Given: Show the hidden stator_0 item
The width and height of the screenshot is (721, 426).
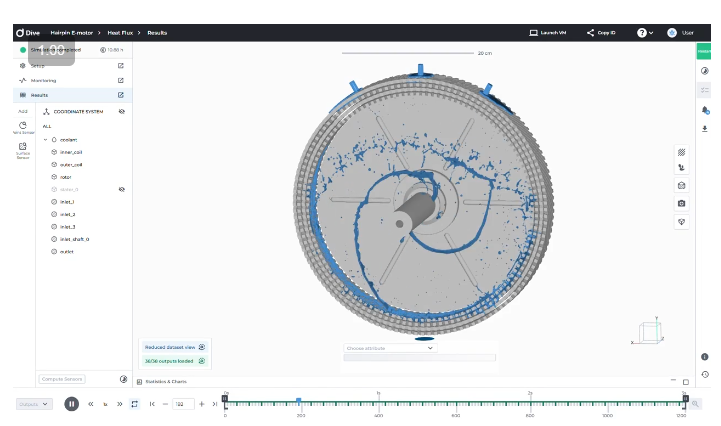Looking at the screenshot, I should 121,189.
